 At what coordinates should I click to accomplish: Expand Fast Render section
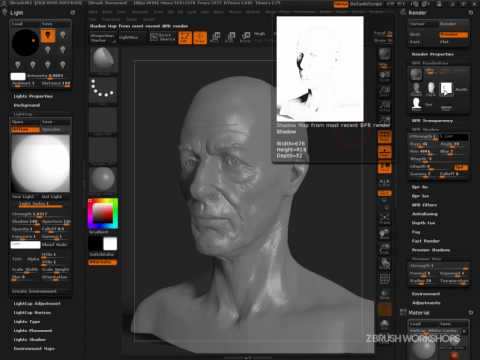(426, 241)
